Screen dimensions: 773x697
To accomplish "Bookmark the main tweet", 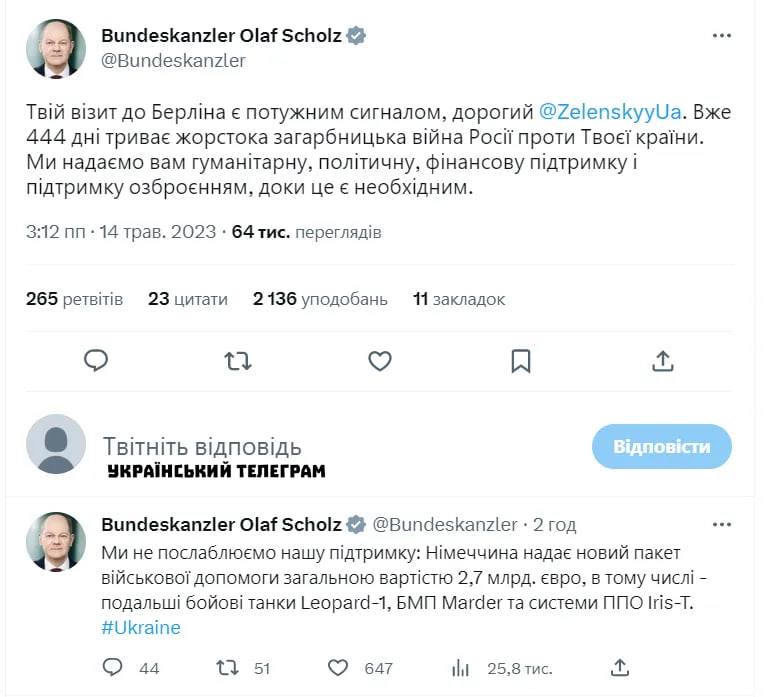I will (521, 361).
